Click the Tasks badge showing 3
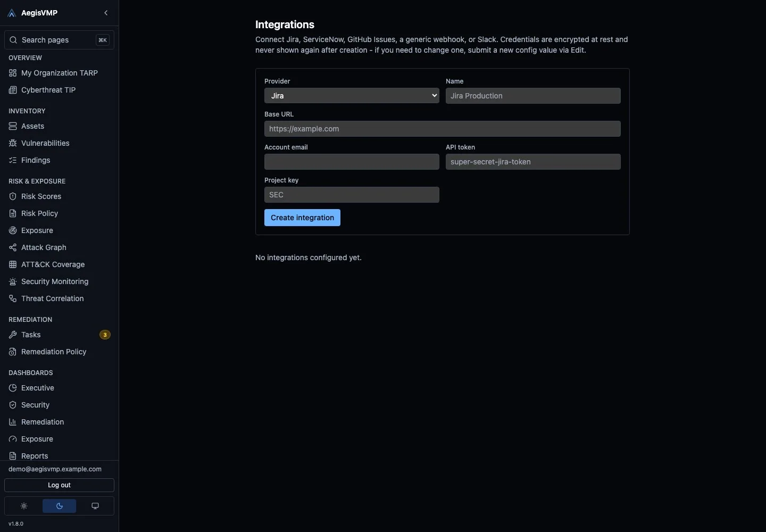 point(105,335)
